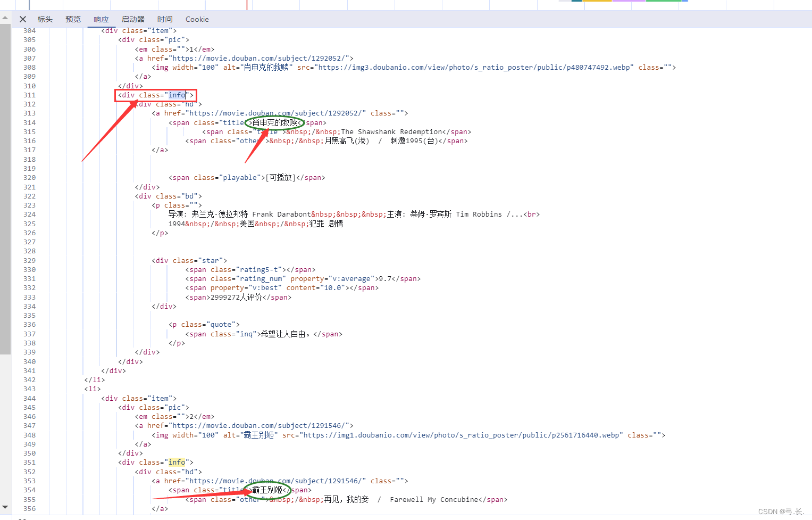The height and width of the screenshot is (520, 812).
Task: Click the subject/1291546 href on line 353
Action: click(x=275, y=481)
